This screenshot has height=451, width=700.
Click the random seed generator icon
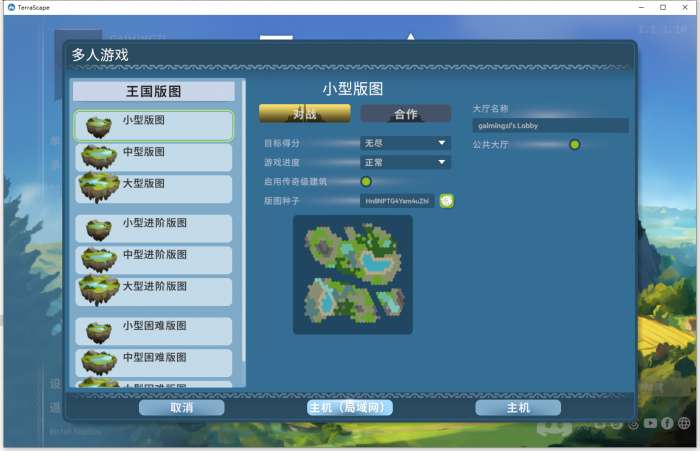click(x=446, y=201)
